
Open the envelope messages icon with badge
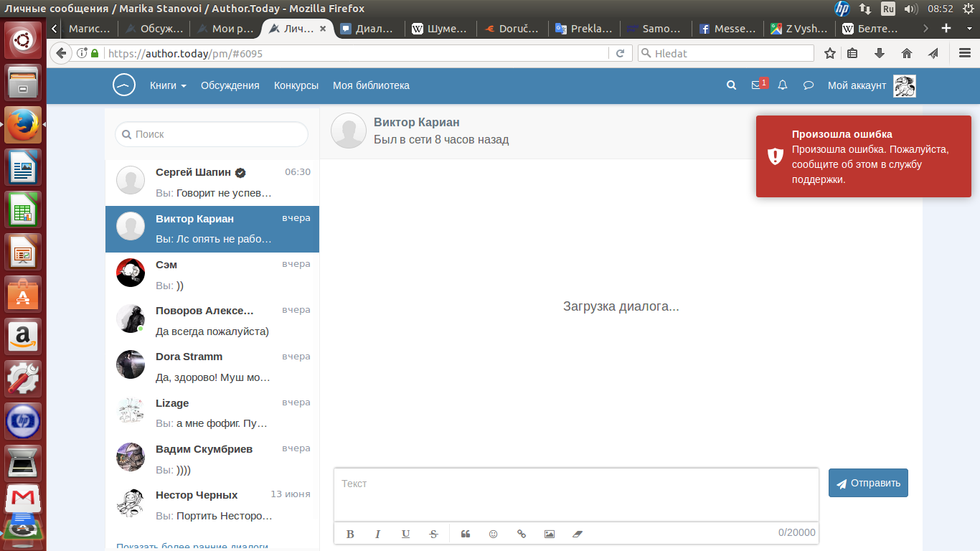pos(757,85)
